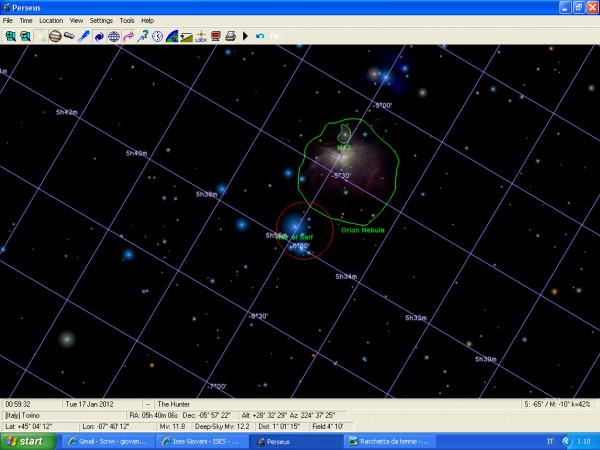Open the File menu
Image resolution: width=600 pixels, height=450 pixels.
click(x=8, y=20)
